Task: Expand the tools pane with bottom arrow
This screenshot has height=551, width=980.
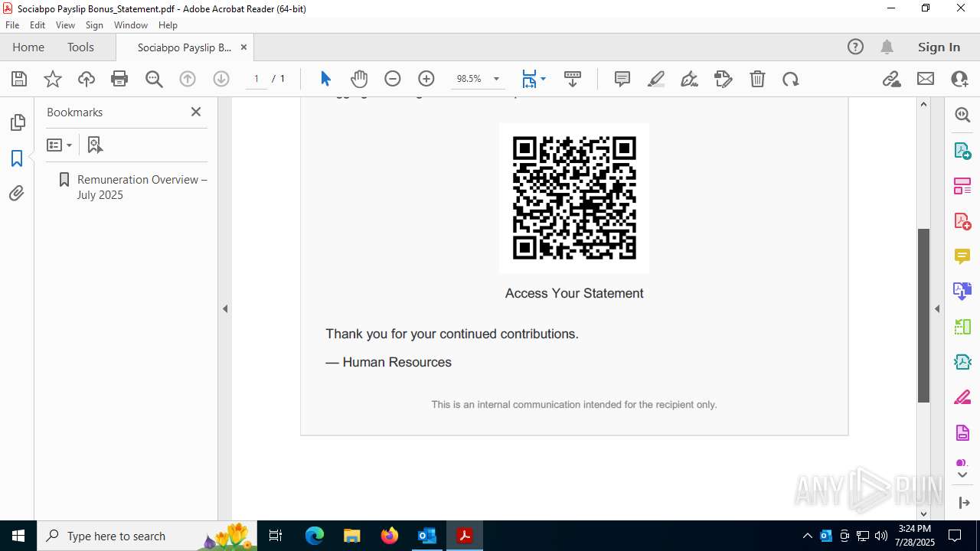Action: tap(962, 503)
